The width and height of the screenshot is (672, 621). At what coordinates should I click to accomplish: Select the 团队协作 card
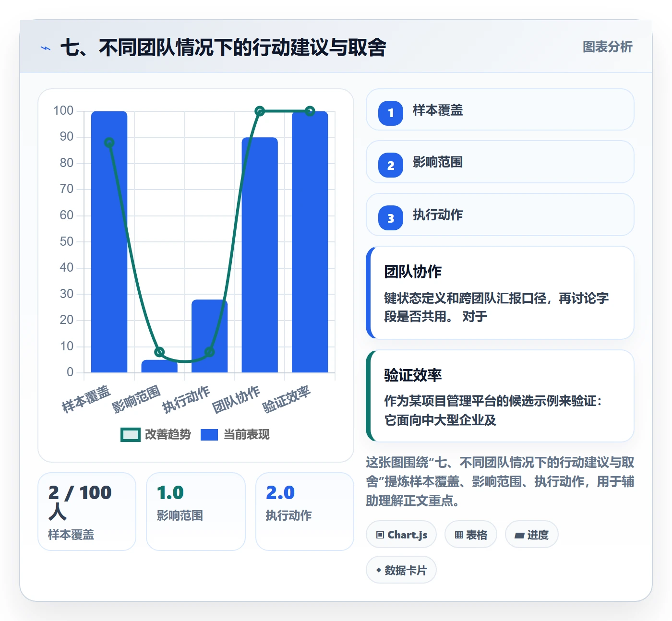(x=500, y=293)
